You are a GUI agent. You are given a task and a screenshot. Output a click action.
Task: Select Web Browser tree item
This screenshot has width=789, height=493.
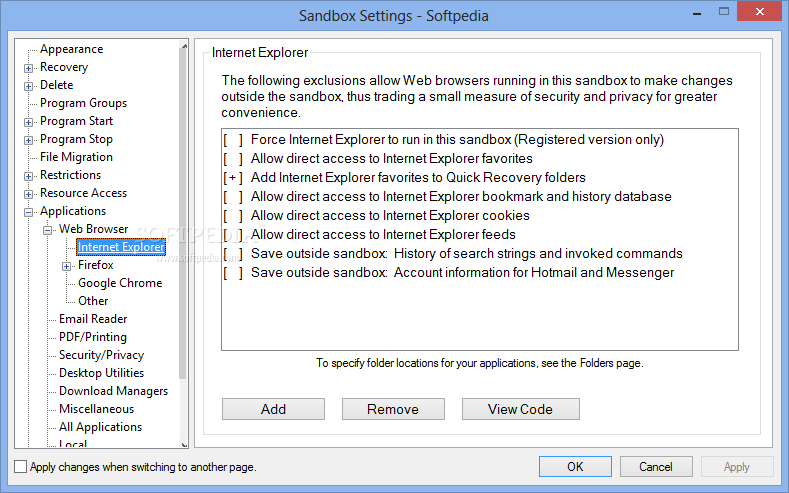(94, 229)
